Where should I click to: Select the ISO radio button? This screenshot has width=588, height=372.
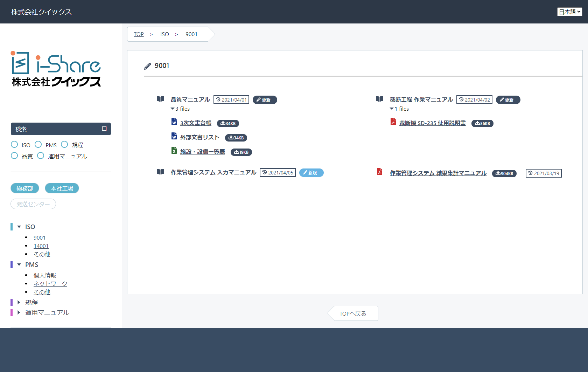coord(14,145)
